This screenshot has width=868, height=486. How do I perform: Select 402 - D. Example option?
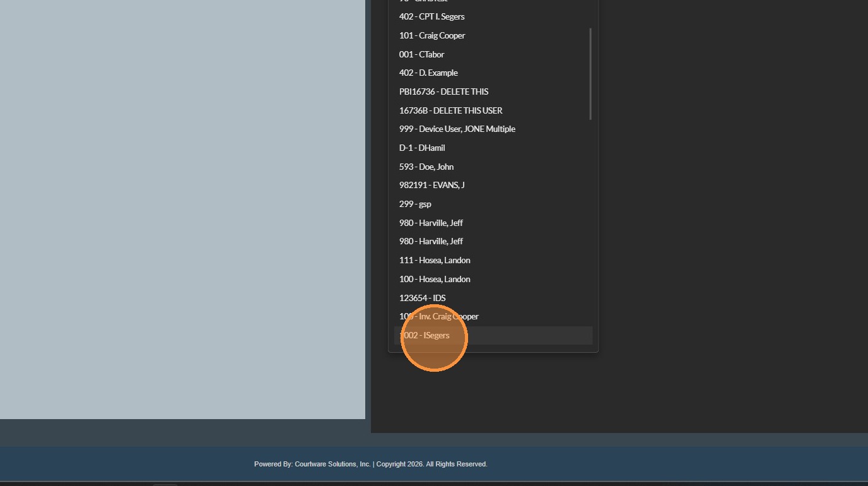(493, 73)
